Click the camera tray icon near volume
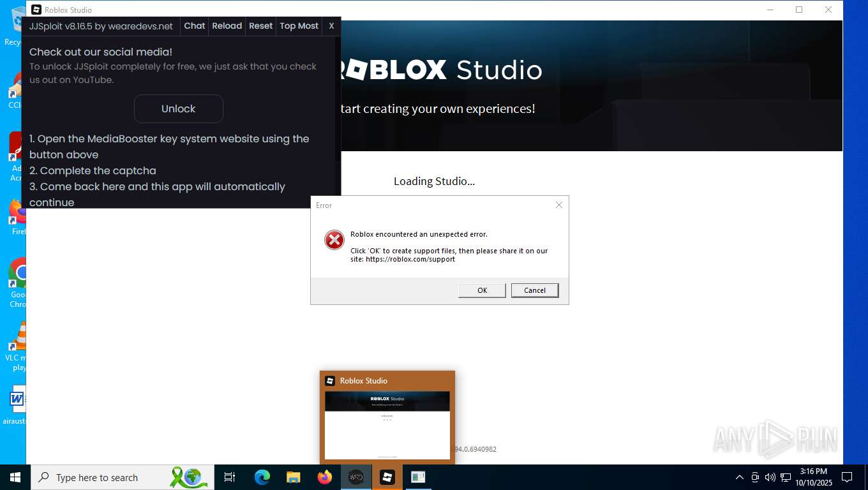868x490 pixels. 755,477
